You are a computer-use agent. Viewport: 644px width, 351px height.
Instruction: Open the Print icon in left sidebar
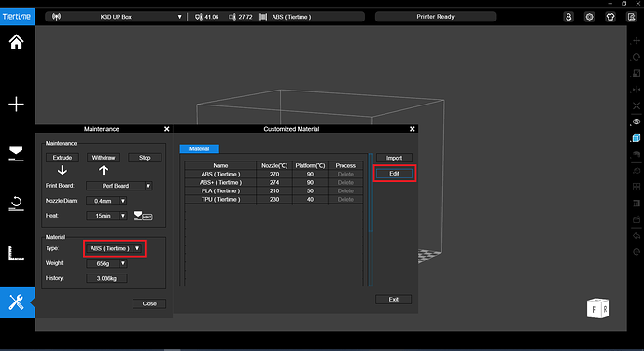[x=16, y=153]
